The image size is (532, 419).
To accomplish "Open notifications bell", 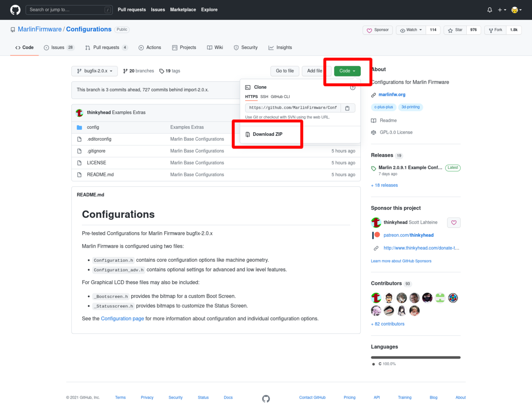I will (x=489, y=10).
